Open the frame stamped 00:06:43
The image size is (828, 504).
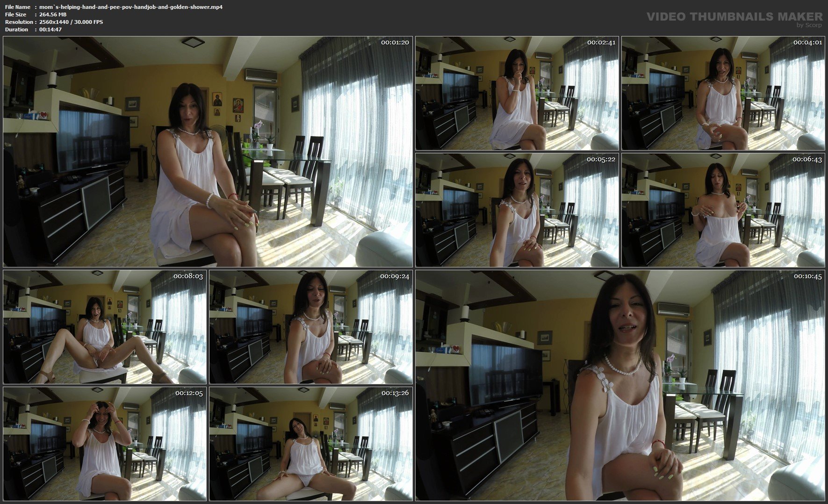click(x=723, y=210)
